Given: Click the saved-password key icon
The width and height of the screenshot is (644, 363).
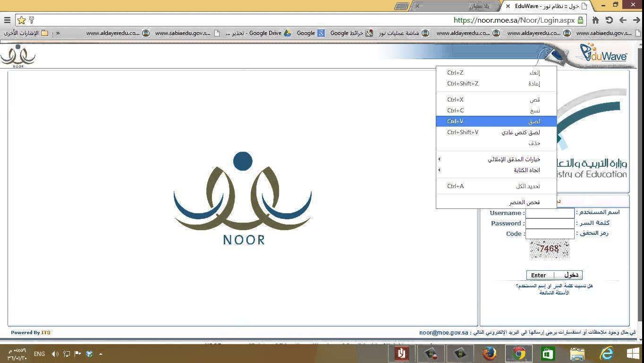Looking at the screenshot, I should click(32, 20).
